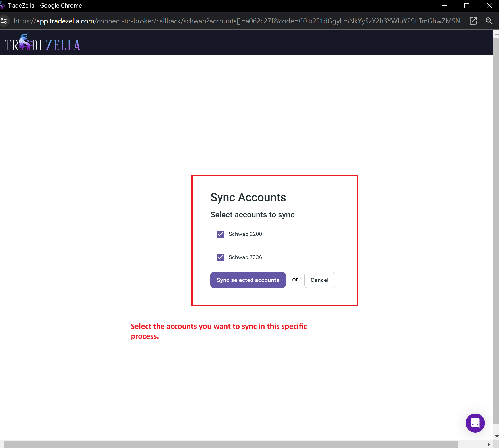Click the zoom magnifier icon in address bar
499x448 pixels.
[489, 21]
